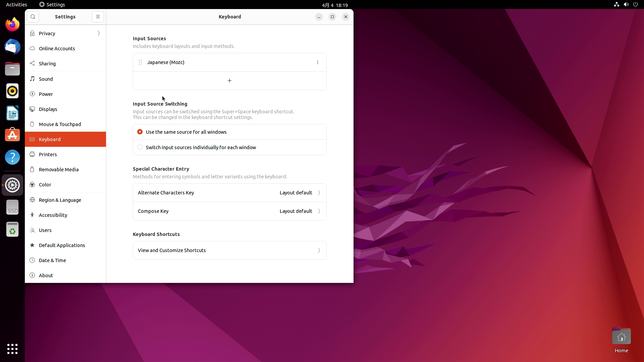The width and height of the screenshot is (644, 362).
Task: Open Firefox from the dock
Action: (12, 24)
